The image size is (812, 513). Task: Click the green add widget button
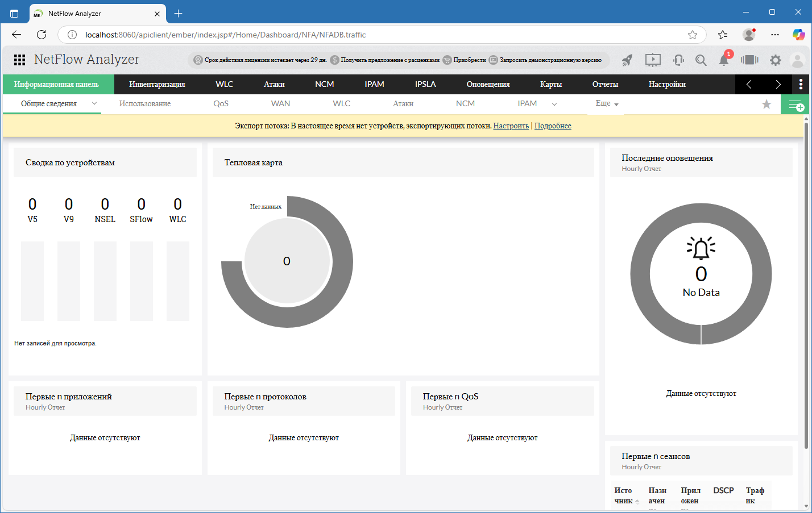795,105
